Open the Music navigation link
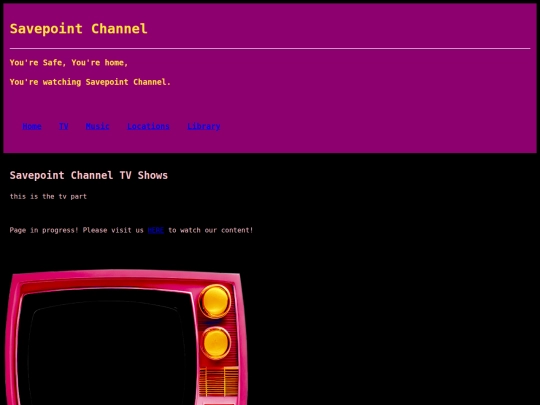540x405 pixels. pyautogui.click(x=97, y=126)
